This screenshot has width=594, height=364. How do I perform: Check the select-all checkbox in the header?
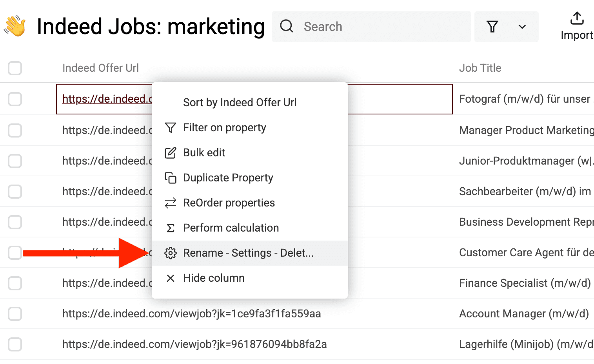coord(15,68)
